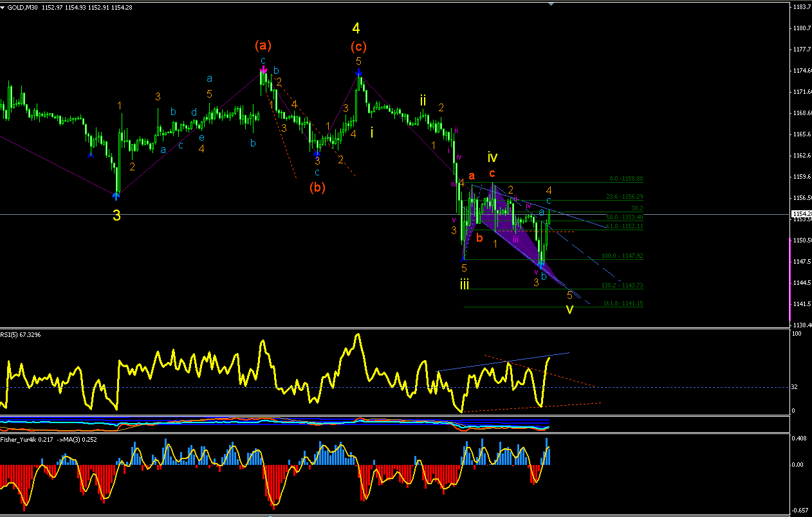
Task: Click the yellow wave label v
Action: tap(569, 310)
